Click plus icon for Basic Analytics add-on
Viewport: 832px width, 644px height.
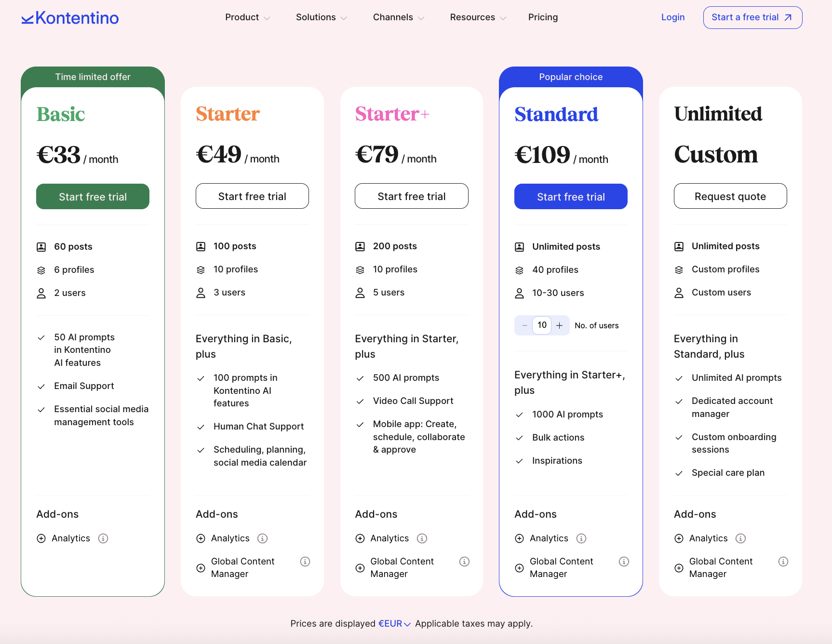(x=41, y=538)
